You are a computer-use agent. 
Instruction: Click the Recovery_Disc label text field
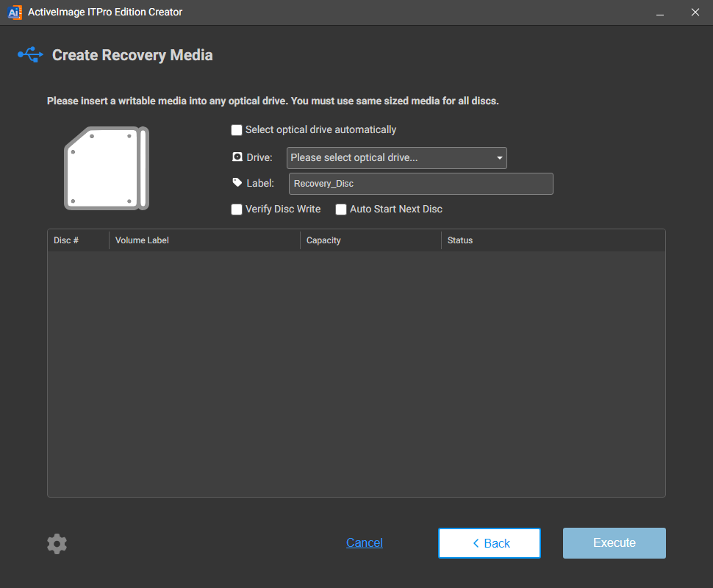click(x=420, y=184)
